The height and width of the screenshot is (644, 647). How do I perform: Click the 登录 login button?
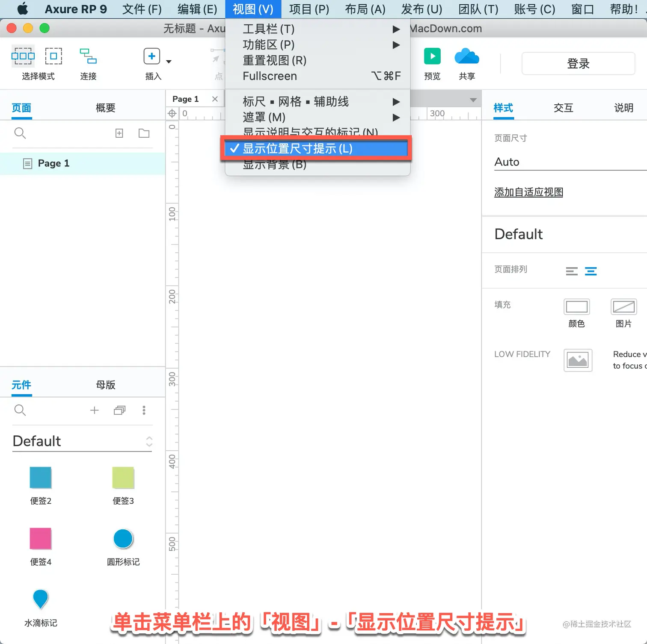point(578,64)
